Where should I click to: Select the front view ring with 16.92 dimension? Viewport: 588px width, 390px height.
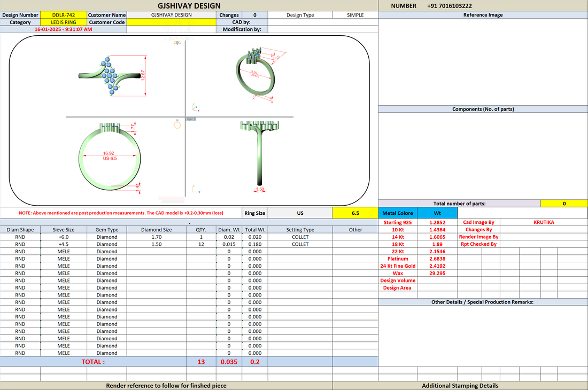(110, 158)
